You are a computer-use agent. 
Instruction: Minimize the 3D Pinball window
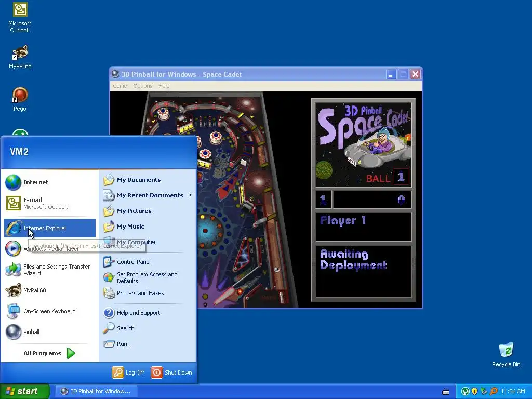[x=391, y=74]
